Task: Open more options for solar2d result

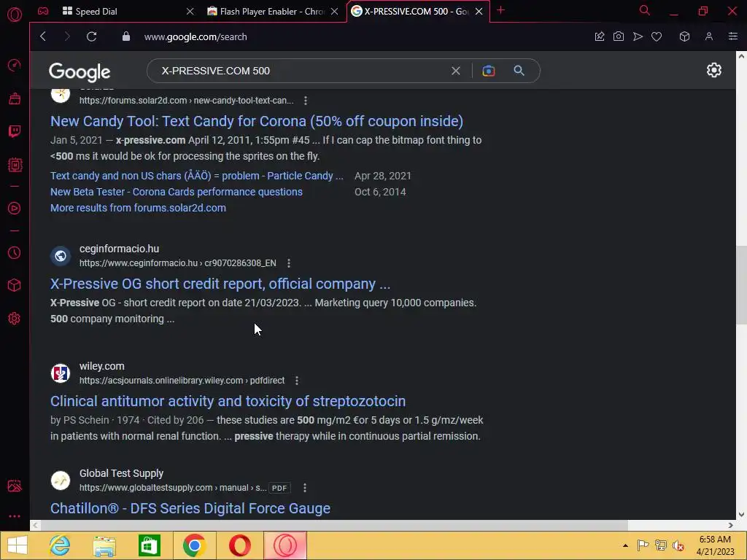Action: 306,101
